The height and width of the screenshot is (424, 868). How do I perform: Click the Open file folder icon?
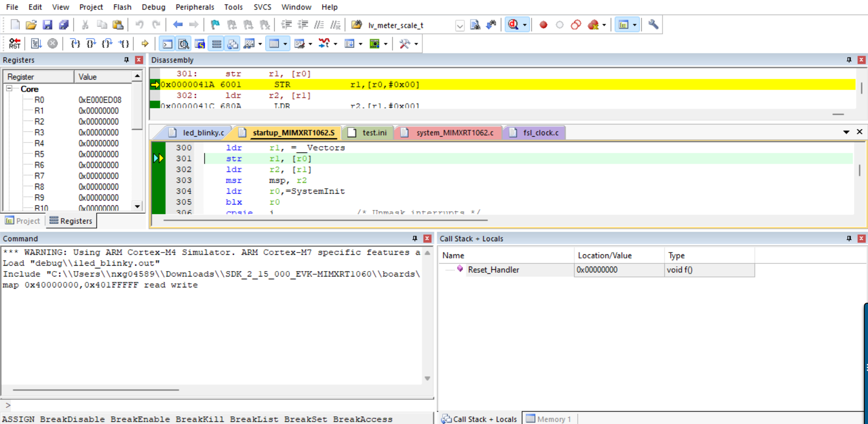[31, 25]
